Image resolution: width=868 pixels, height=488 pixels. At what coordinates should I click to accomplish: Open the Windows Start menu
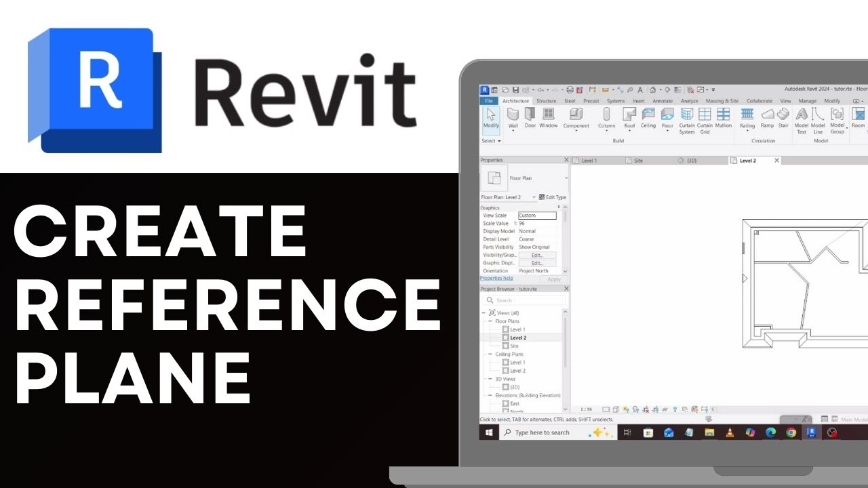[x=489, y=432]
